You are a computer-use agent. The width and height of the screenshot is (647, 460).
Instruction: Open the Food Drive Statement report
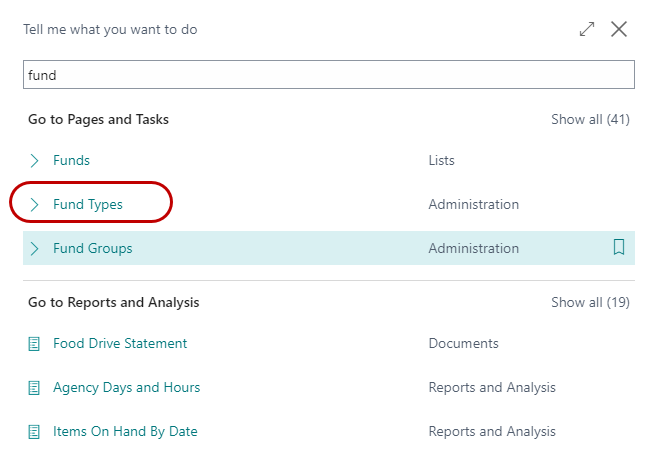click(x=120, y=343)
